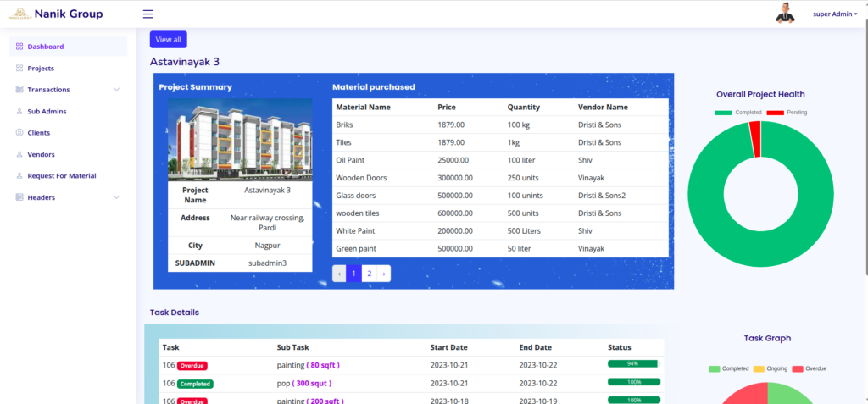Click the Overdue badge on painting 80 sqft row
868x404 pixels.
coord(192,366)
